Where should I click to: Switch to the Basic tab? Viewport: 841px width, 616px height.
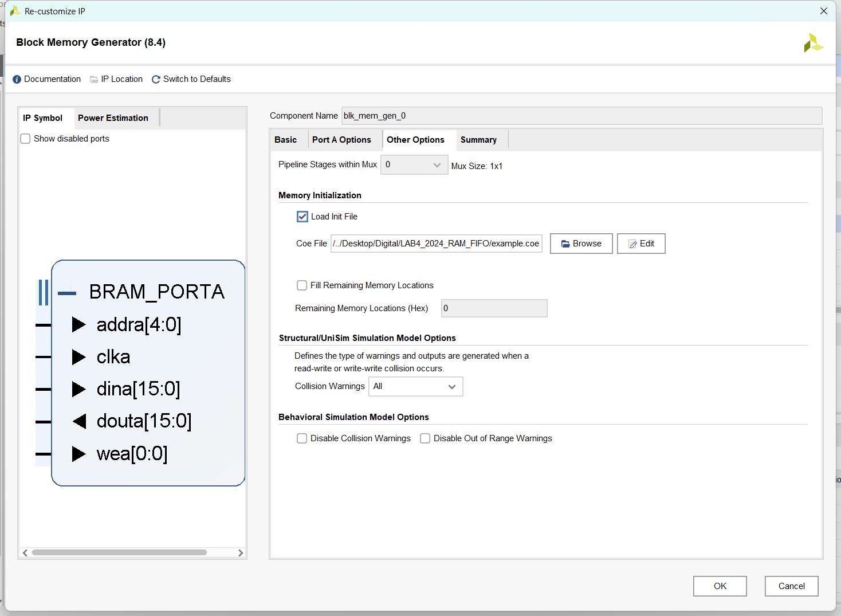(x=285, y=140)
